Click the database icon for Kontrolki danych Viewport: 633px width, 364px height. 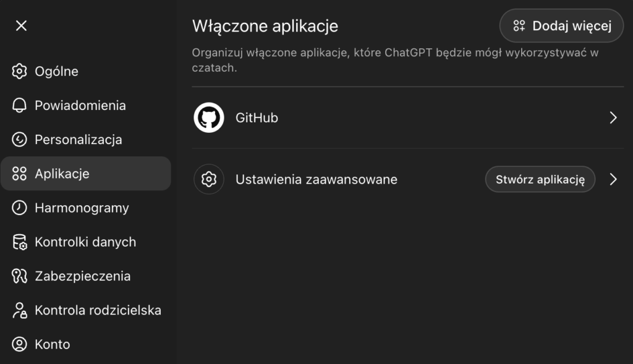click(20, 242)
